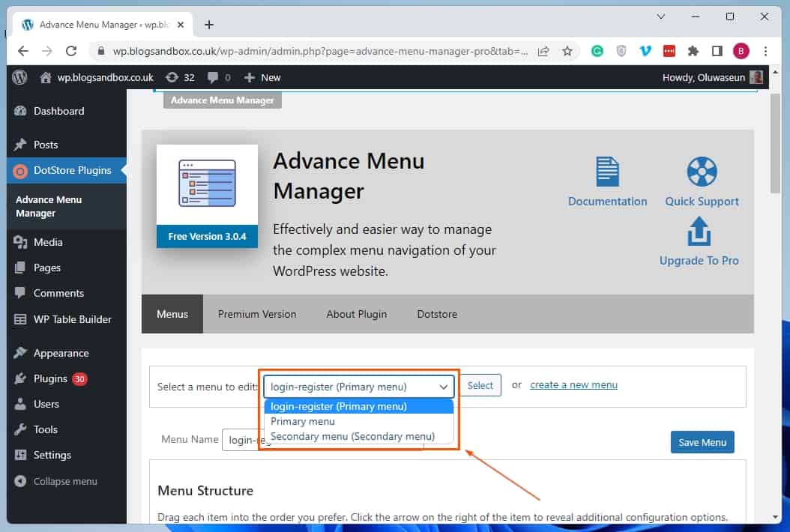
Task: Click the tab search chevron
Action: click(661, 16)
